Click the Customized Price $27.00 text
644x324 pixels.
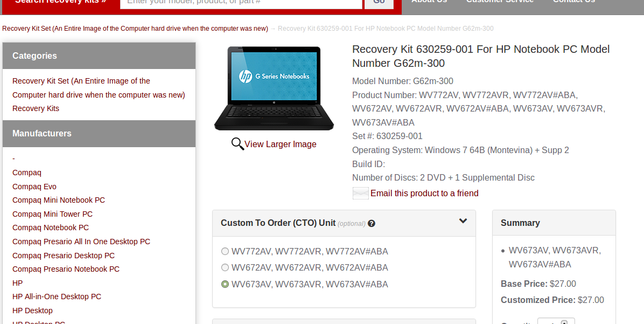click(552, 300)
